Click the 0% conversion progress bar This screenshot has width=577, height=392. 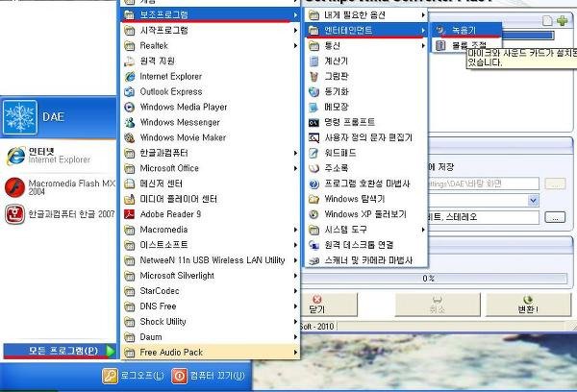tap(435, 279)
